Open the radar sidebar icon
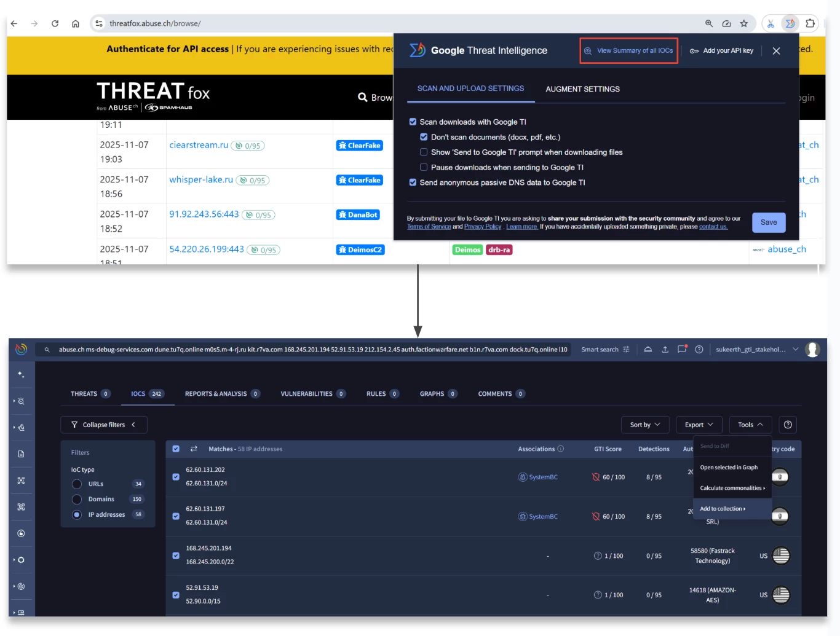This screenshot has width=840, height=636. coord(21,586)
